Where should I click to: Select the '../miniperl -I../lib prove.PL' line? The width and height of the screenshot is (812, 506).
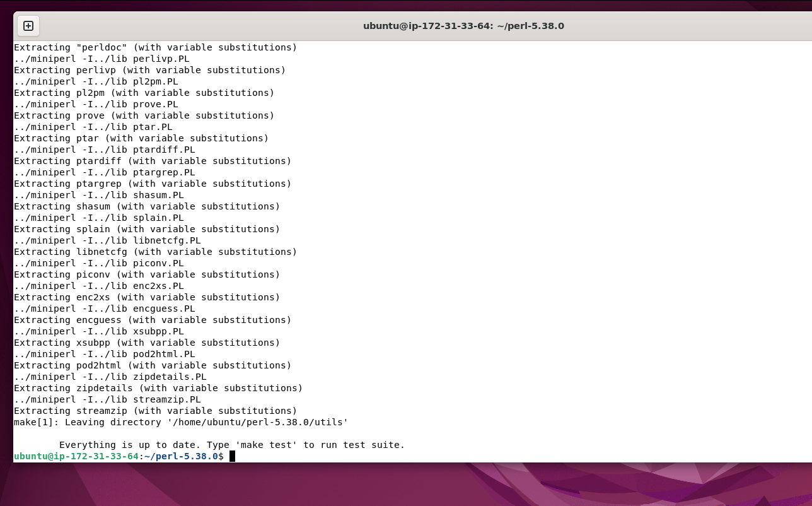(96, 104)
